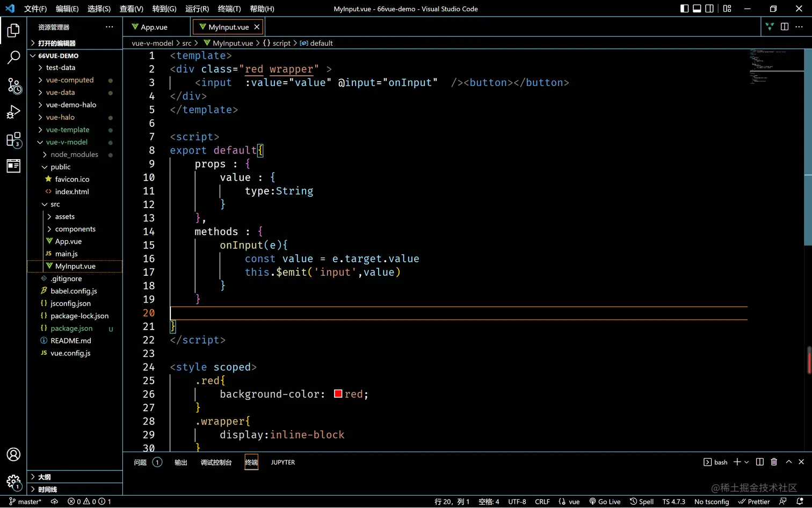The height and width of the screenshot is (508, 812).
Task: Open package.json in the explorer
Action: pos(75,328)
